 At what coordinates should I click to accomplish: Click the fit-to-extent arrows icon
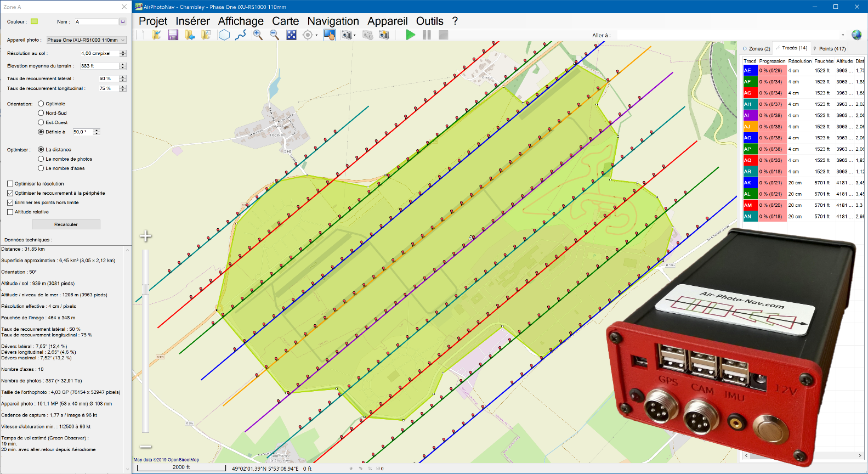click(292, 35)
